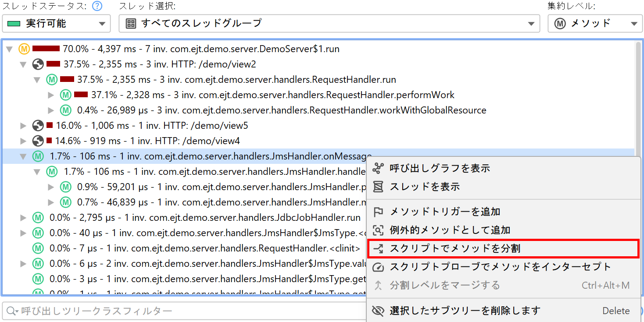Click the method icon of RequestHandler.workWithGlobalResource
The width and height of the screenshot is (644, 322).
65,110
